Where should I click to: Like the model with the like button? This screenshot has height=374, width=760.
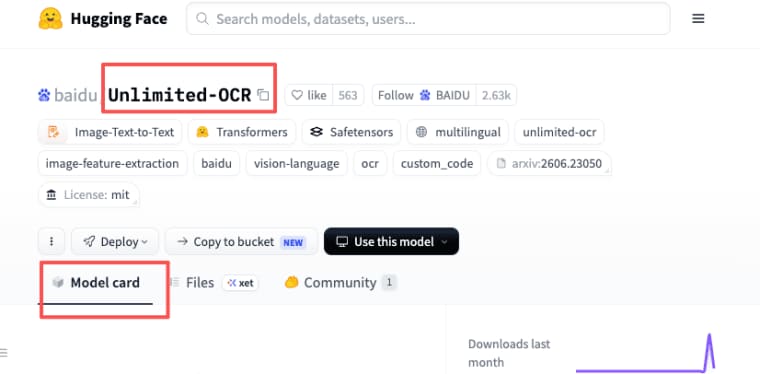click(x=309, y=95)
